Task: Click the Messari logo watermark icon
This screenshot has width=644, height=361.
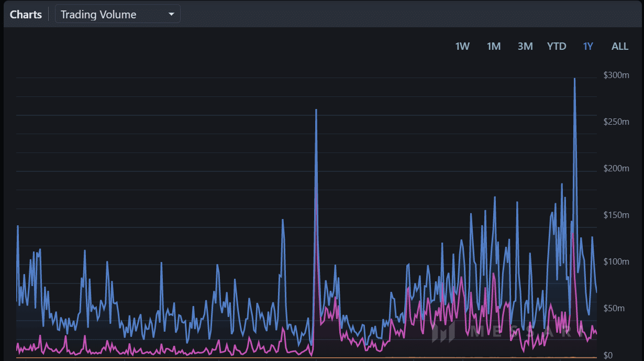Action: click(443, 331)
